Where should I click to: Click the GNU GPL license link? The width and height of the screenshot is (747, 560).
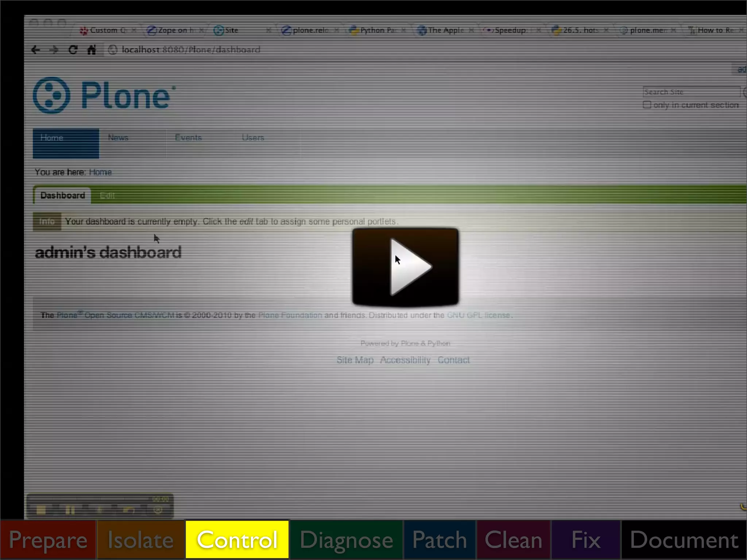tap(479, 315)
